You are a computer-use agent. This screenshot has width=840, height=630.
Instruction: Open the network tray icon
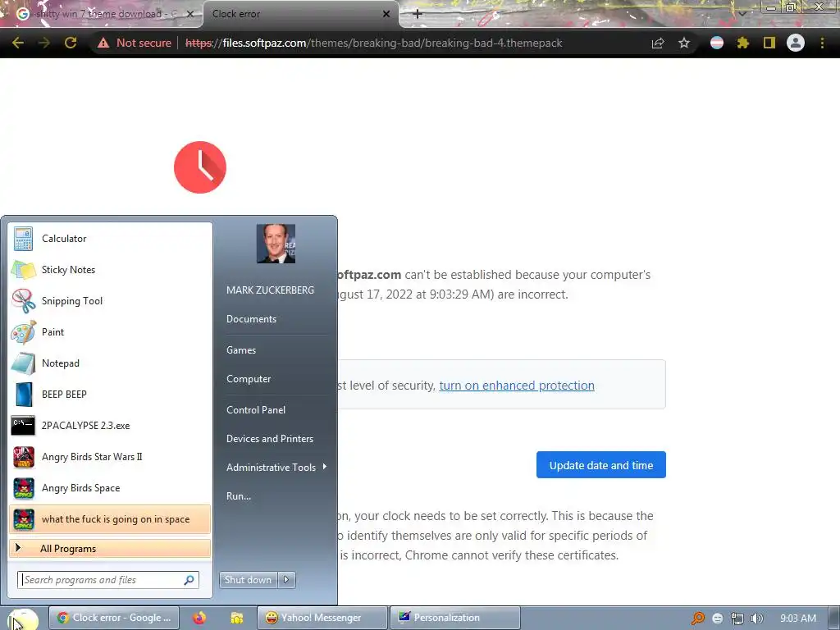tap(737, 619)
